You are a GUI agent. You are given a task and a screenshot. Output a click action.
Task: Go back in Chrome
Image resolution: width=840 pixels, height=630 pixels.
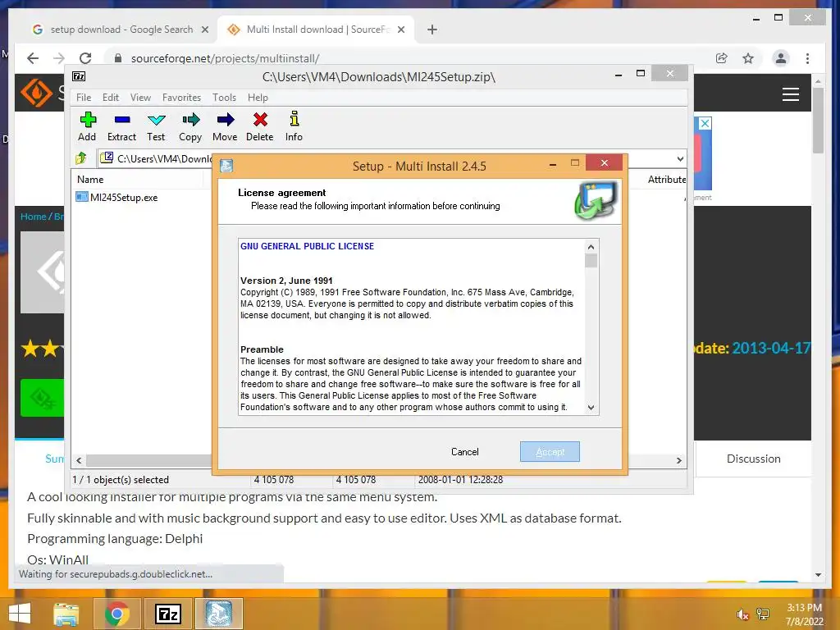(x=33, y=58)
